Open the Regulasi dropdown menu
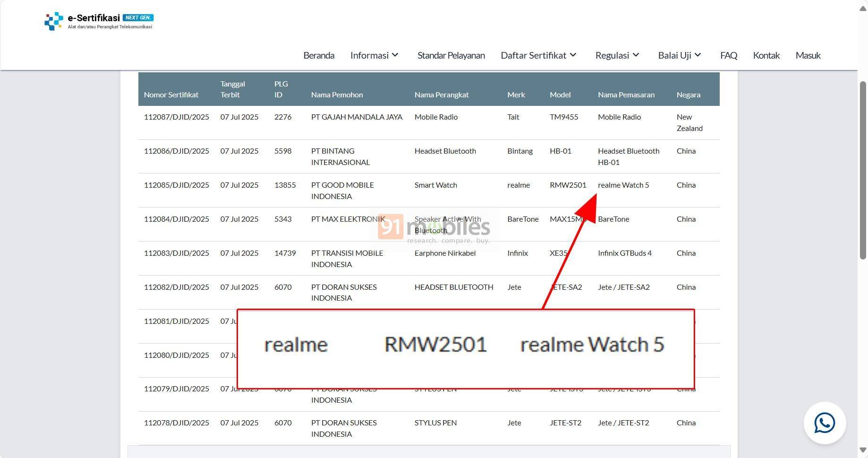 [617, 55]
